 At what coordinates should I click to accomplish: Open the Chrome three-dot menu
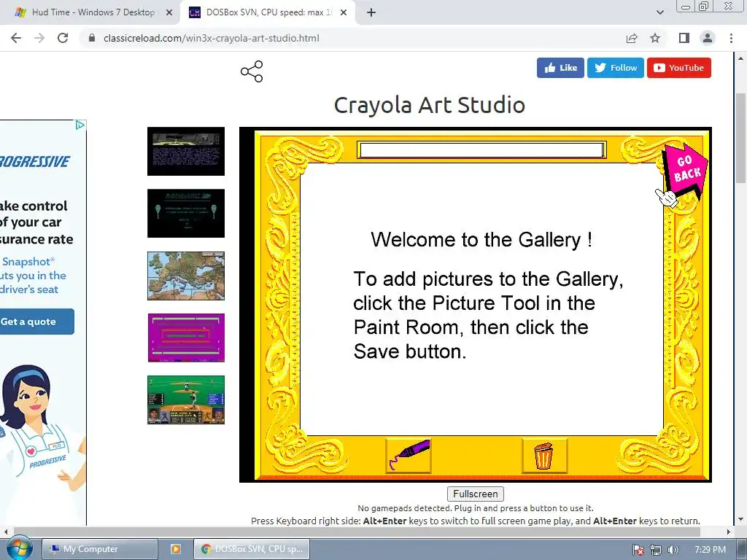tap(731, 38)
